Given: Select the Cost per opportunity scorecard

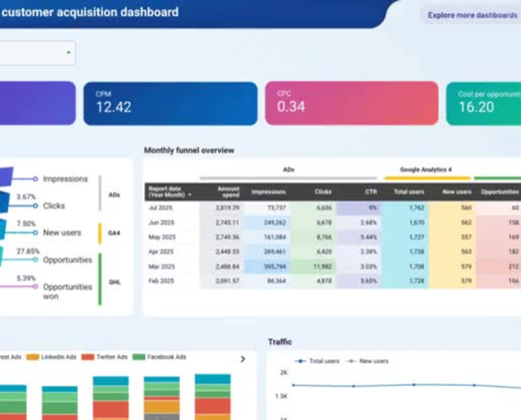Looking at the screenshot, I should tap(484, 103).
